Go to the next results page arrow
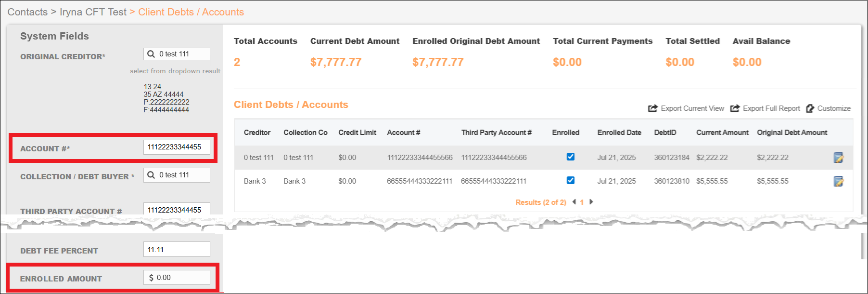 pyautogui.click(x=591, y=202)
